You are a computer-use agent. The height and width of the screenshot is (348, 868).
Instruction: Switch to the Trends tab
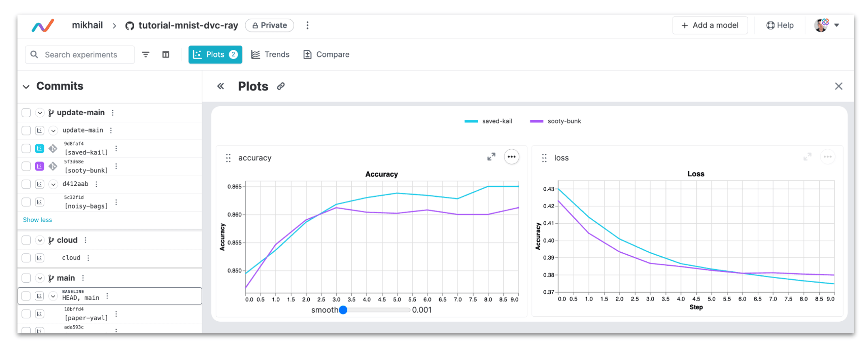[x=270, y=54]
